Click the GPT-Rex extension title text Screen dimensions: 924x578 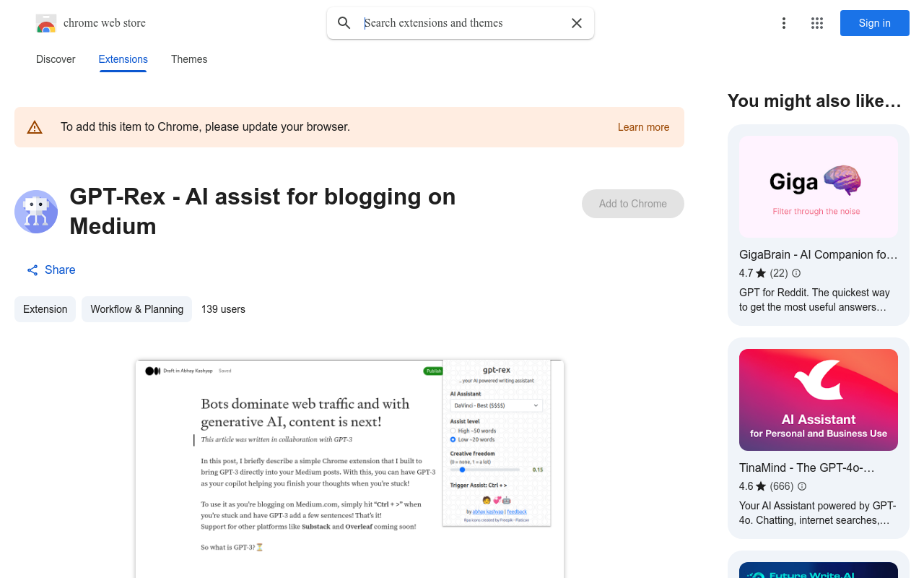click(x=263, y=211)
